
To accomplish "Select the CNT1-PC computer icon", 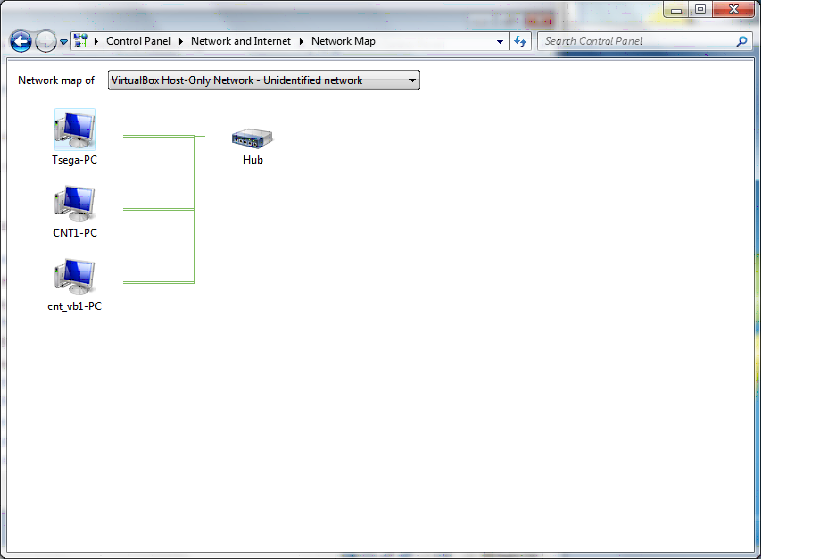I will pos(75,203).
